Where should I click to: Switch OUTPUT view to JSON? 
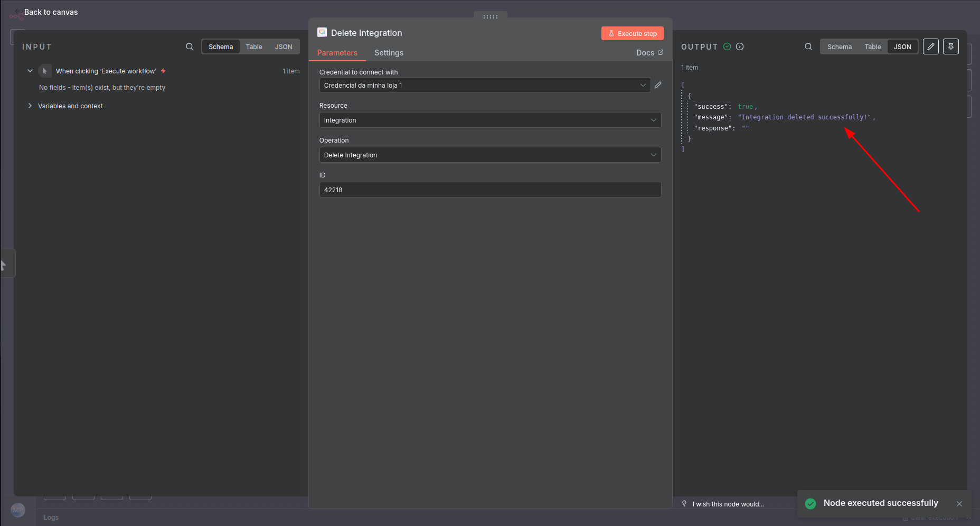[902, 46]
